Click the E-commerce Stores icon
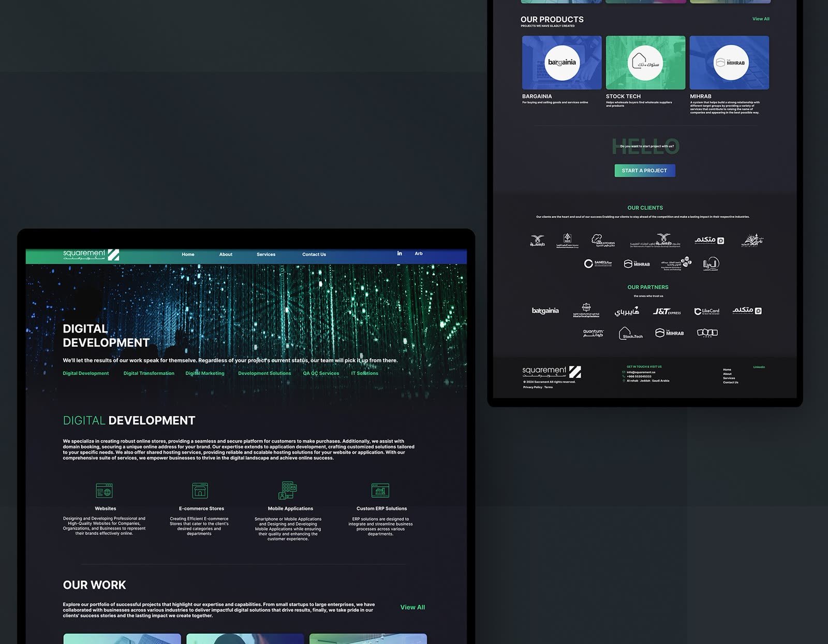 [200, 490]
